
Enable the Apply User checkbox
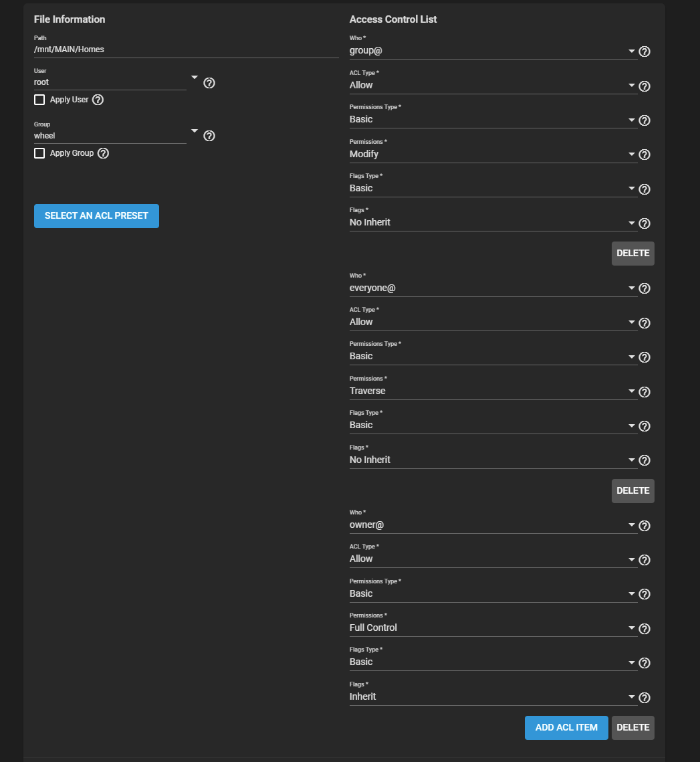click(39, 100)
